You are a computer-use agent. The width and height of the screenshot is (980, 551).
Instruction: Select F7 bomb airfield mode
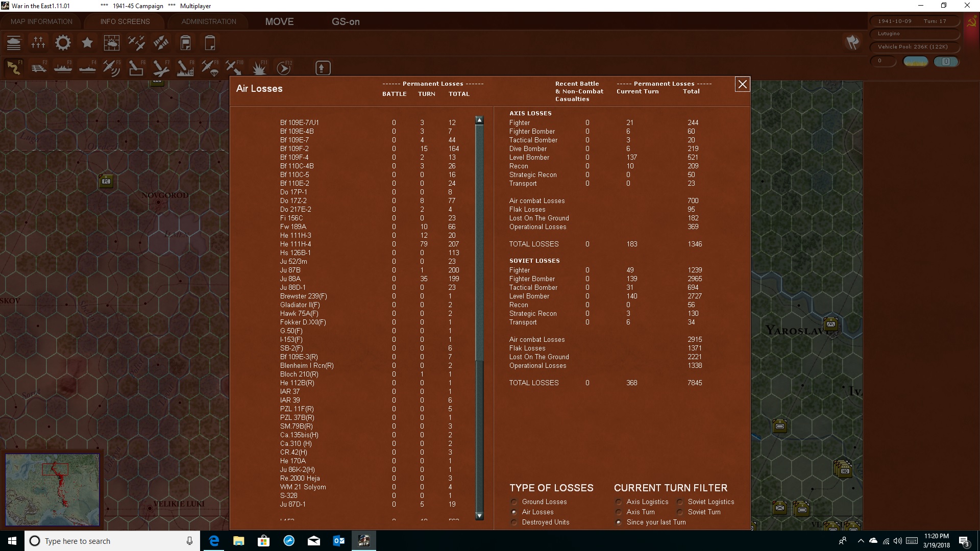point(161,68)
